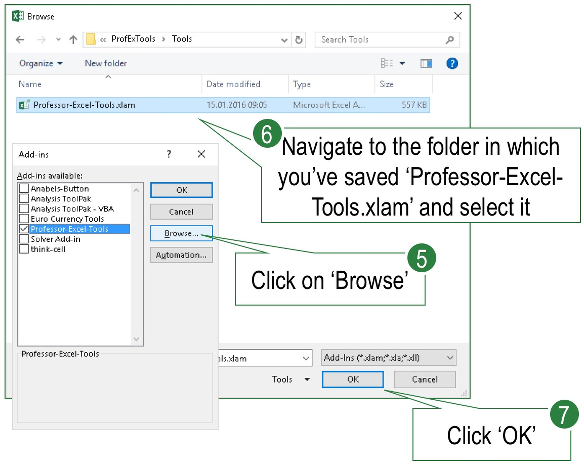
Task: Click the xlam file's Excel icon
Action: pyautogui.click(x=25, y=105)
